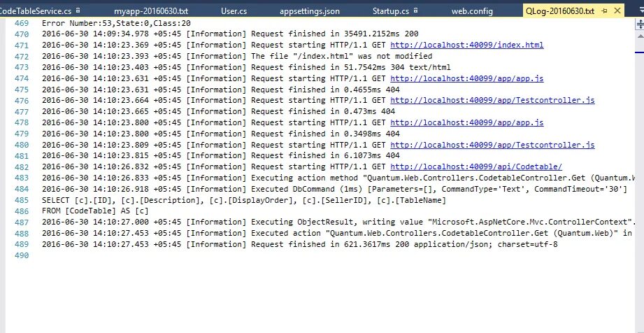Click line number 477 in the margin
Image resolution: width=644 pixels, height=333 pixels.
point(22,111)
